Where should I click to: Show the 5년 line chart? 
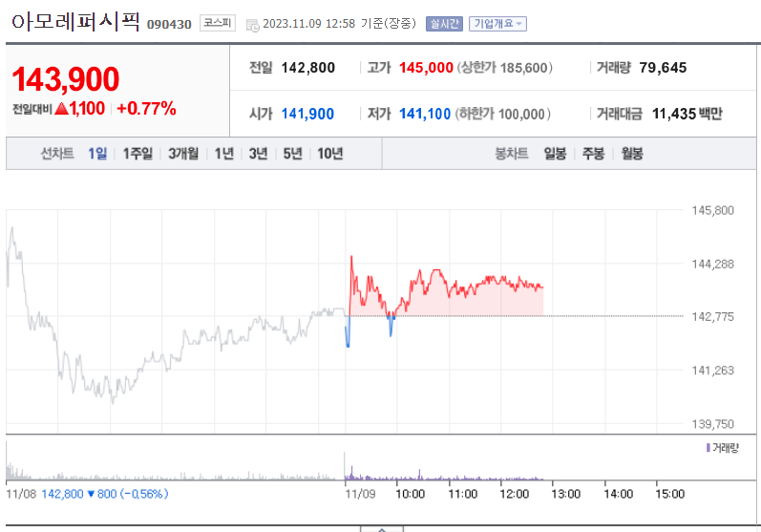pos(292,154)
